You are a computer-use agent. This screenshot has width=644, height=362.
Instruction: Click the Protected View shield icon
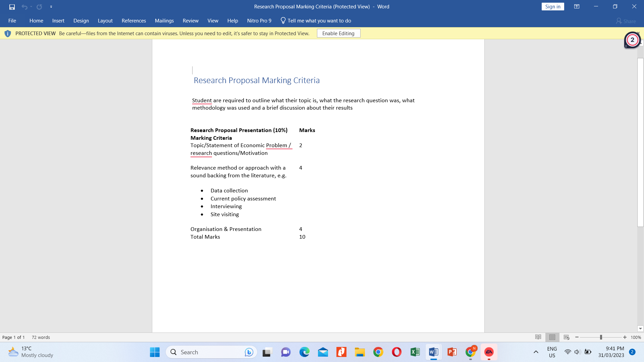click(7, 33)
